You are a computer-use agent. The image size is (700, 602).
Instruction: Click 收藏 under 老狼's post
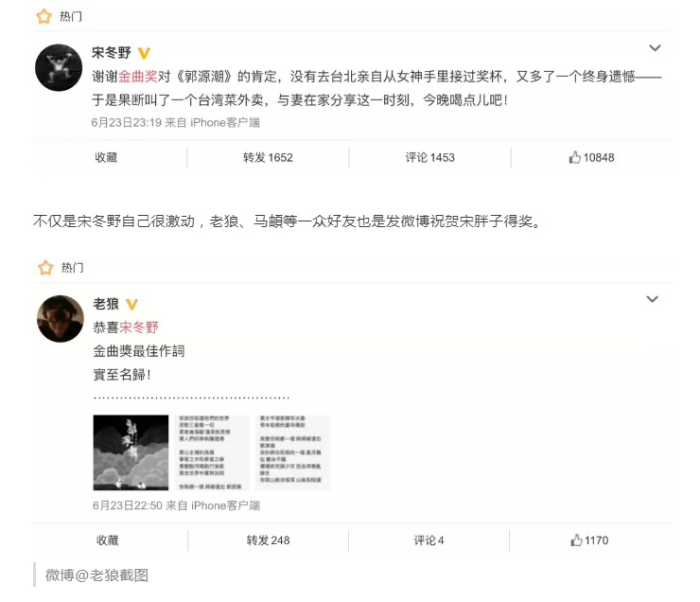coord(108,540)
